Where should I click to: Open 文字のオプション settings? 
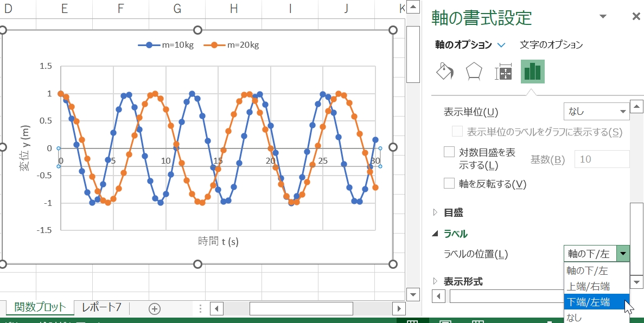point(550,46)
